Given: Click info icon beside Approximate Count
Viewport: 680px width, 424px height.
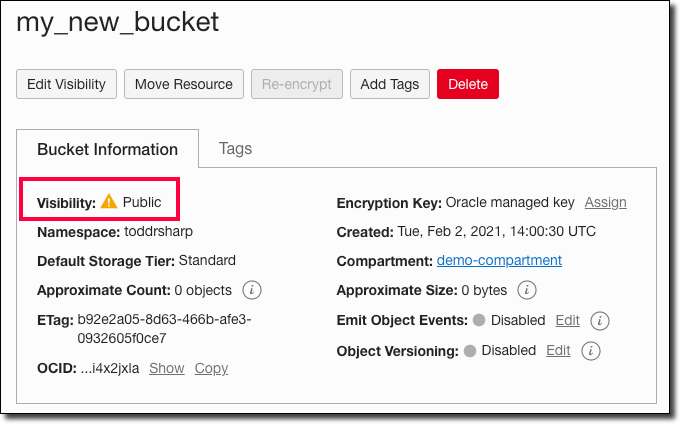Looking at the screenshot, I should click(x=253, y=290).
